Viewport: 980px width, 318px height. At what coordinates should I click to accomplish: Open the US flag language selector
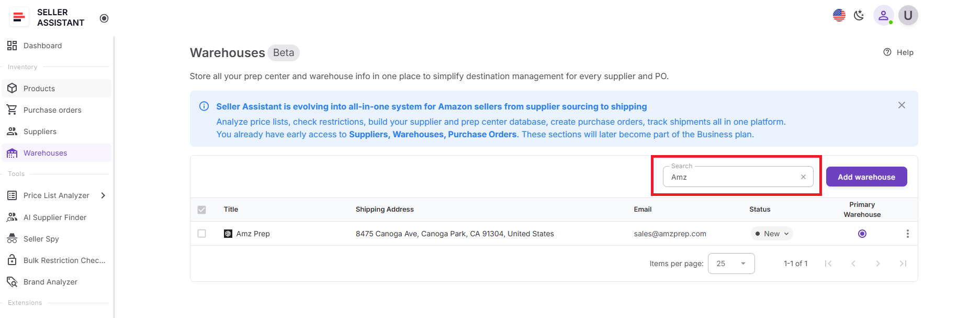click(839, 16)
